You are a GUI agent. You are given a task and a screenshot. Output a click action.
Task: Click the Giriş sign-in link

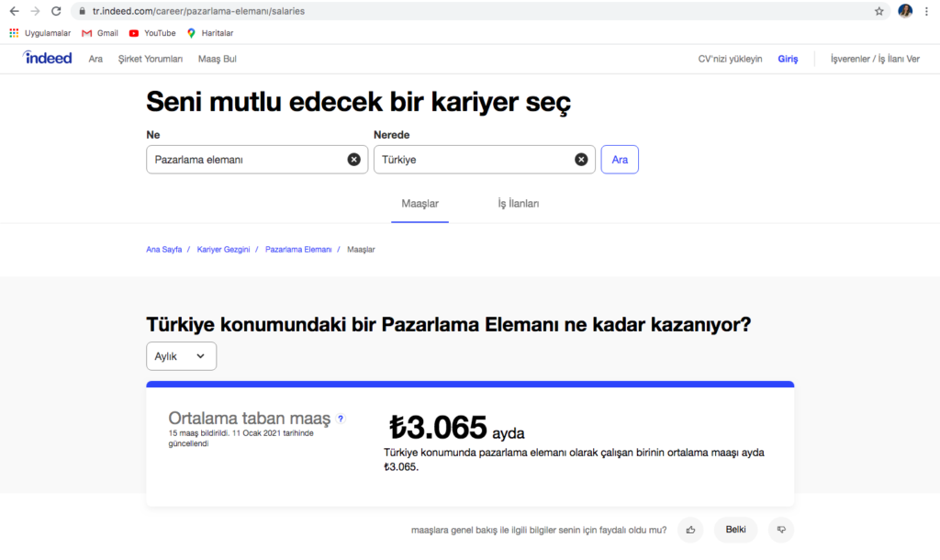pyautogui.click(x=788, y=59)
